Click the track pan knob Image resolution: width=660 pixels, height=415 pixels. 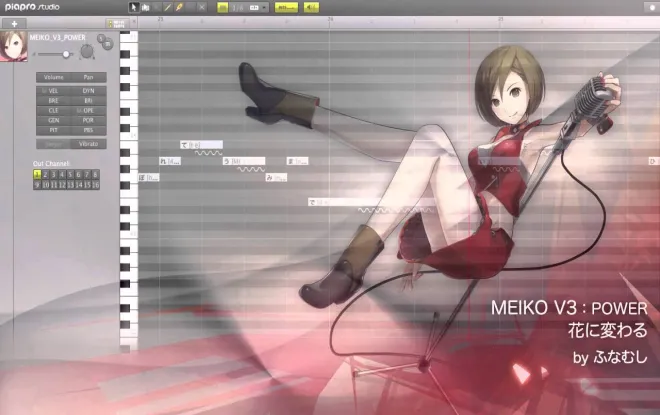click(87, 52)
